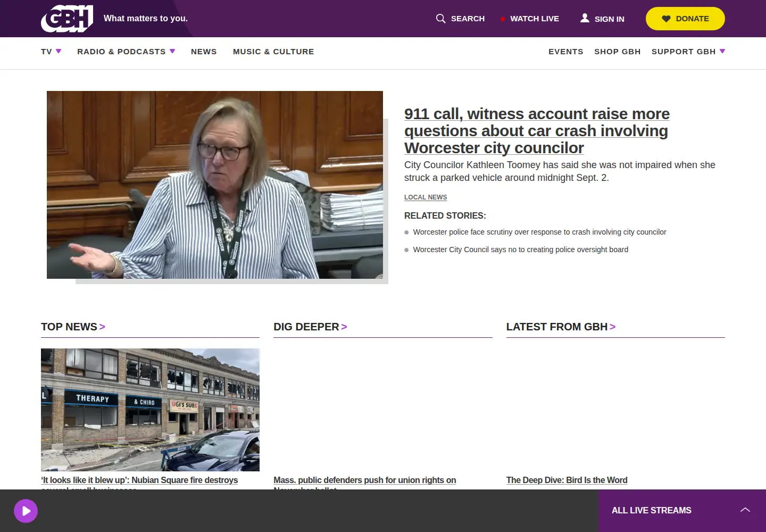Click the arrow next to TOP NEWS
This screenshot has width=766, height=532.
tap(102, 327)
